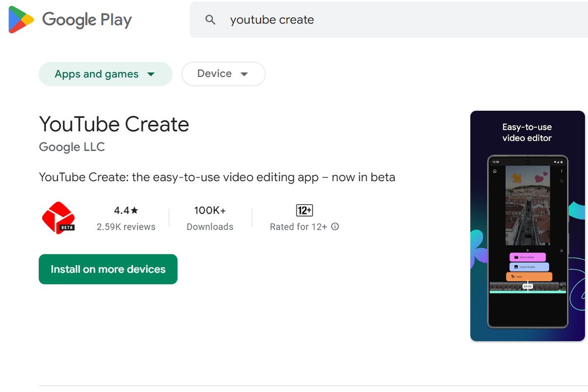Open the Easy-to-use video editor screenshot
Viewport: 588px width, 392px height.
pyautogui.click(x=527, y=226)
